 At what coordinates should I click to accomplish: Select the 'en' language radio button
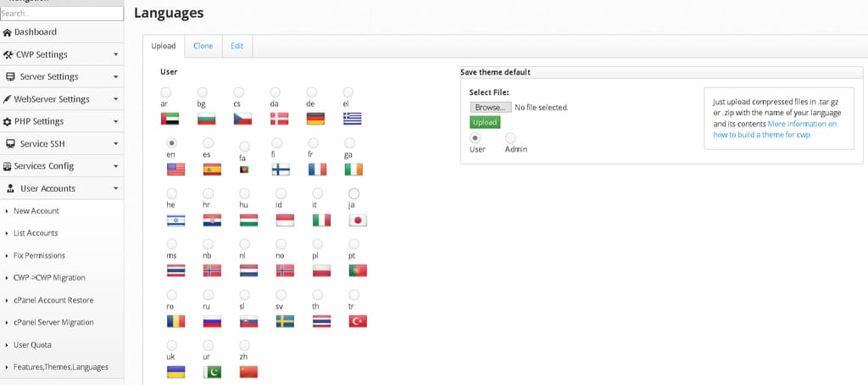click(x=171, y=143)
